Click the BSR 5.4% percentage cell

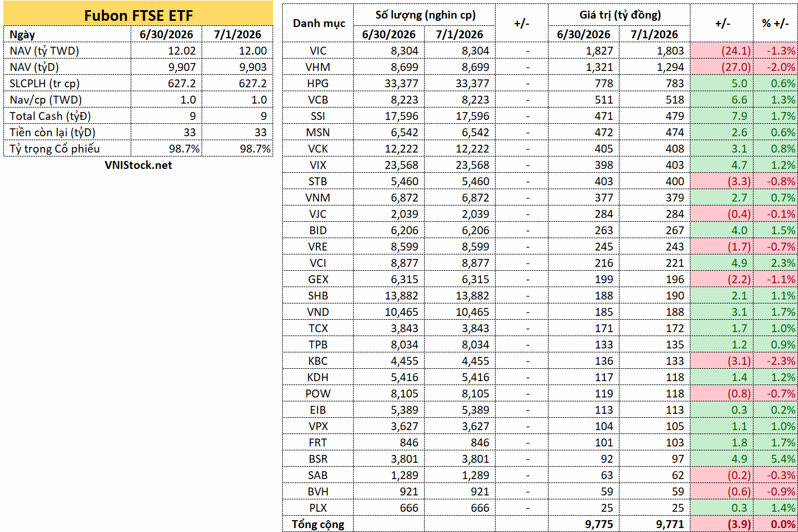776,459
